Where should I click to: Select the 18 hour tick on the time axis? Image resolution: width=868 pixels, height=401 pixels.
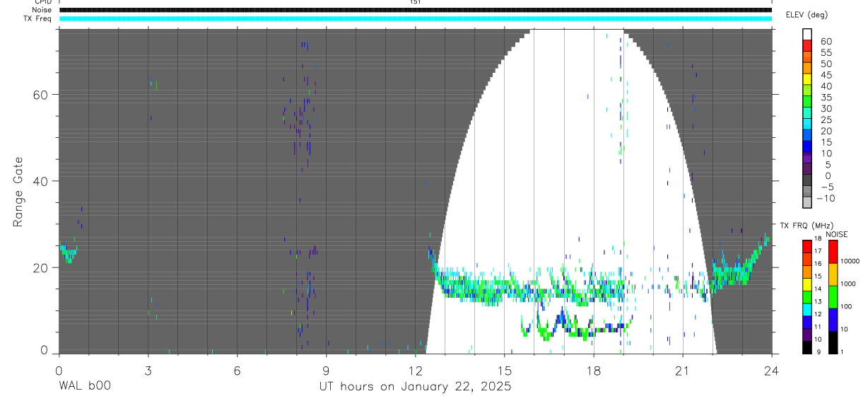click(x=593, y=370)
